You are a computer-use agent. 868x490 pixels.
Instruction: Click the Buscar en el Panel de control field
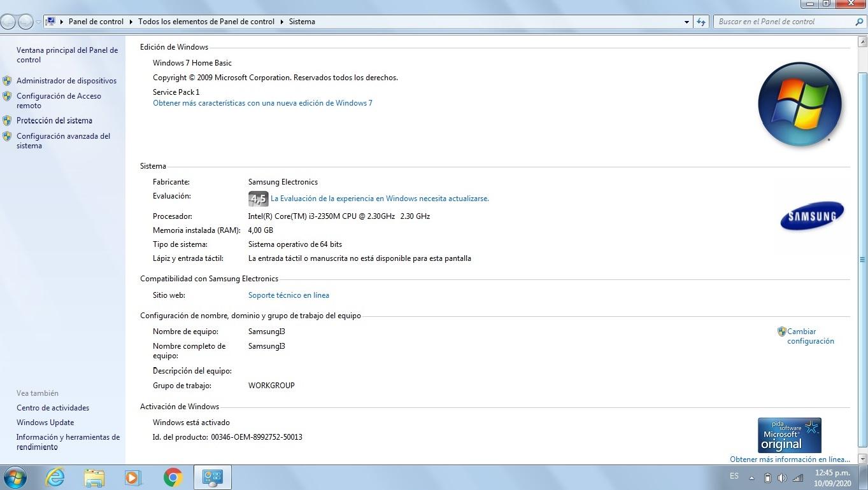click(x=784, y=22)
